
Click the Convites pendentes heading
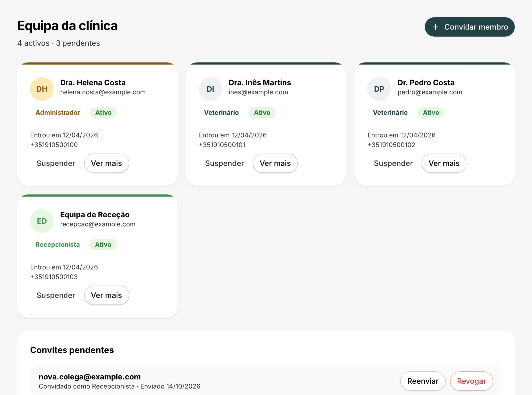pyautogui.click(x=72, y=350)
